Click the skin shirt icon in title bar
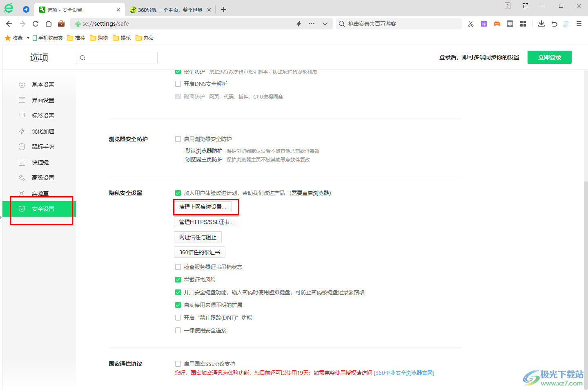The height and width of the screenshot is (390, 588). coord(526,6)
